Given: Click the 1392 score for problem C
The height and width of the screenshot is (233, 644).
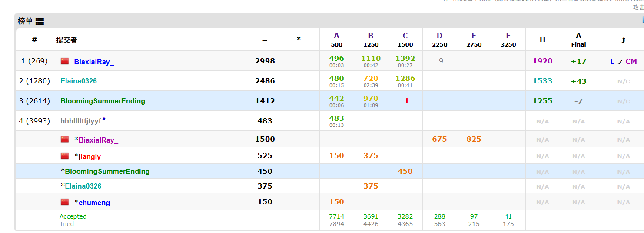Looking at the screenshot, I should point(405,58).
